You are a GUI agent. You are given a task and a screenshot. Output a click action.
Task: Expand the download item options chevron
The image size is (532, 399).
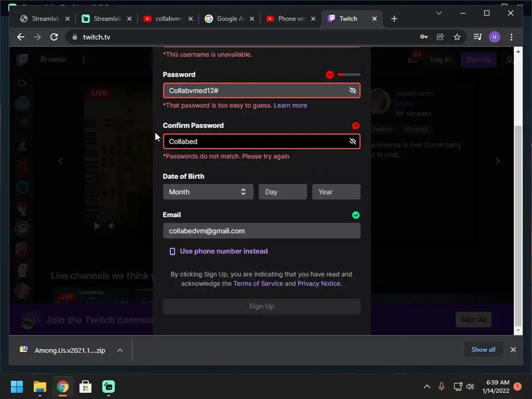[120, 350]
